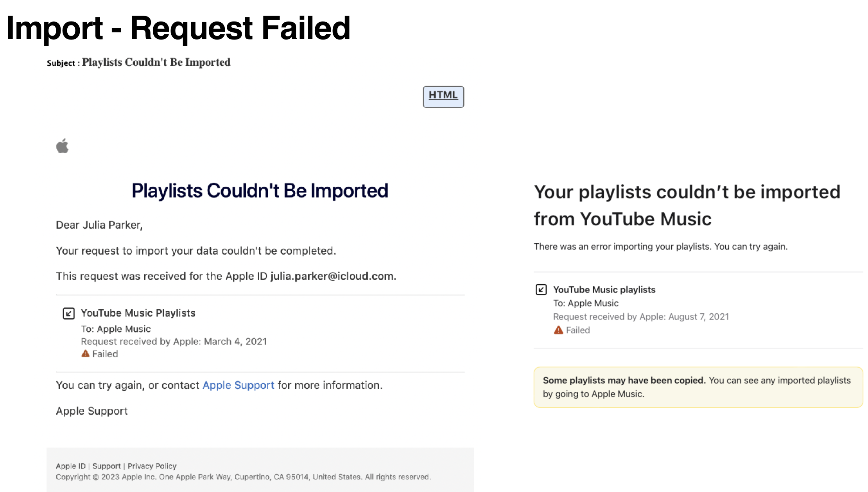Click the Playlists Couldn't Be Imported heading
This screenshot has width=868, height=492.
coord(260,191)
